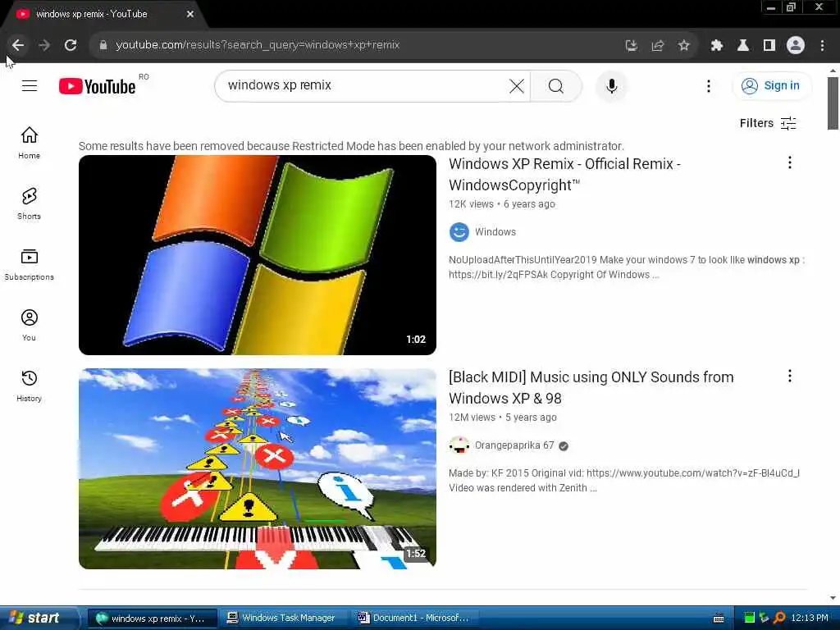Reload the YouTube results page
Screen dimensions: 840x630
click(x=71, y=45)
